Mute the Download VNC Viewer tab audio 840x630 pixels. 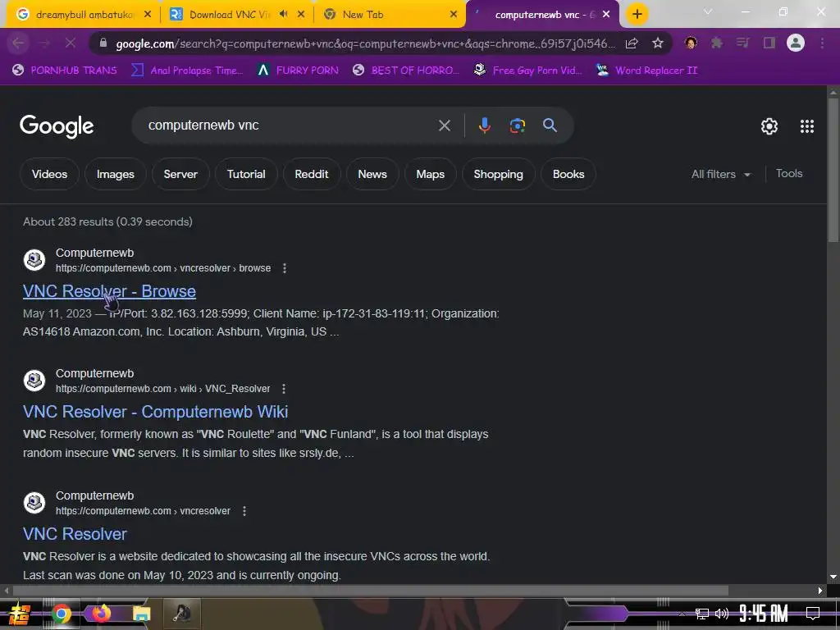point(283,15)
